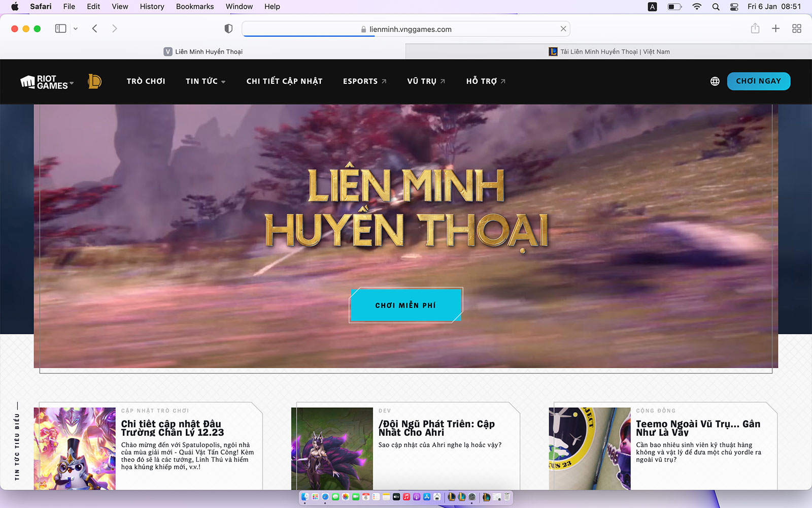
Task: Open Photos from the Dock
Action: 346,497
